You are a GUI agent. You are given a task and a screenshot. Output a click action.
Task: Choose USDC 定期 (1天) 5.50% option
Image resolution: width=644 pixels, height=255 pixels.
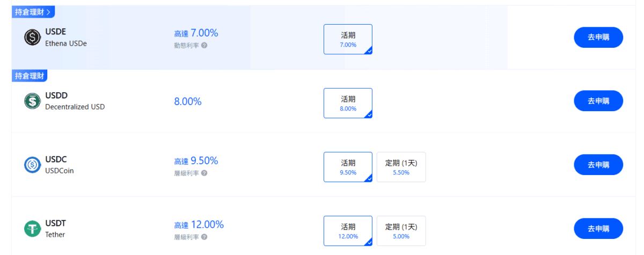coord(401,167)
